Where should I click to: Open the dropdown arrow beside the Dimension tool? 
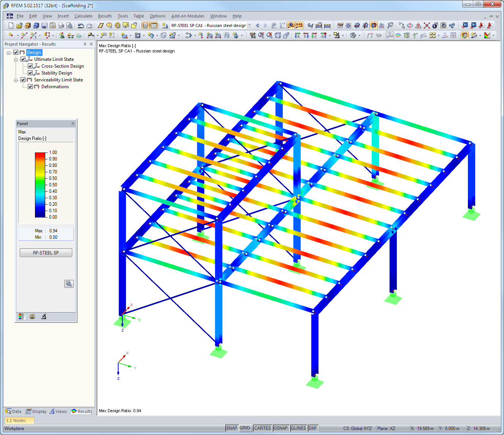(x=97, y=35)
